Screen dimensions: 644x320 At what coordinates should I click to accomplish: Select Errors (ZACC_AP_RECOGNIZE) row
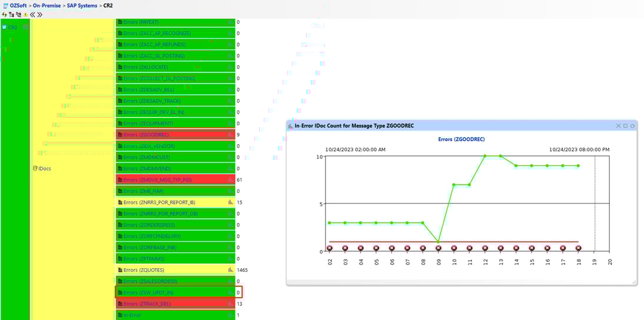click(x=175, y=33)
